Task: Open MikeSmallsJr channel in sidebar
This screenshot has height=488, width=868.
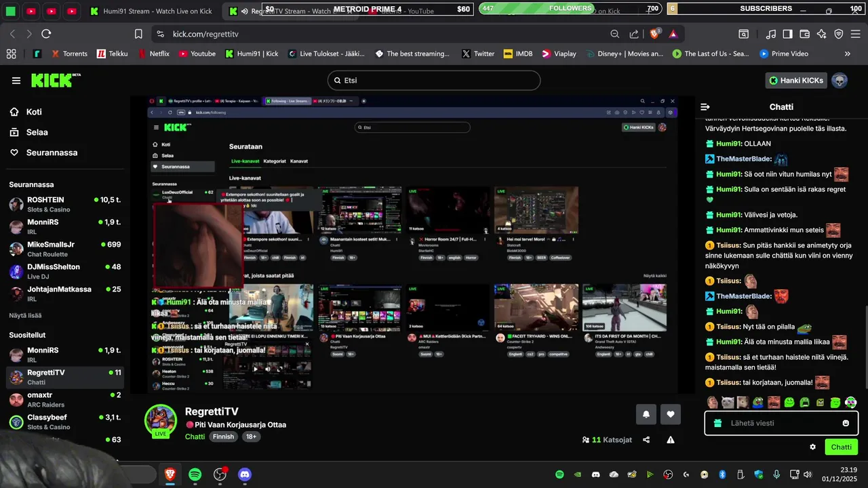Action: coord(65,249)
